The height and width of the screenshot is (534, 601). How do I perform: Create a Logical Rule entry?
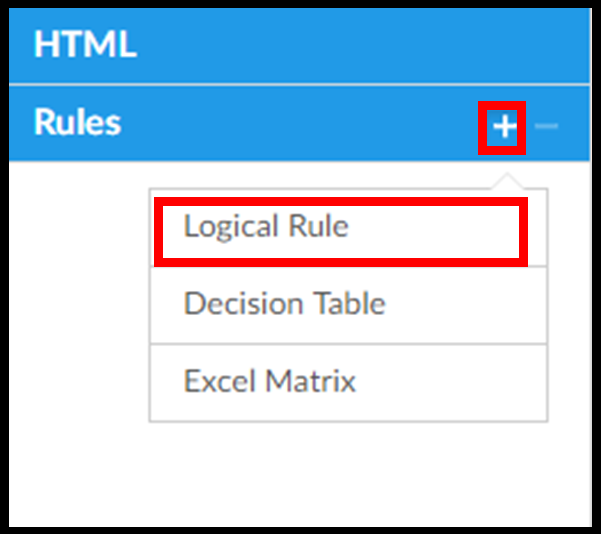tap(266, 227)
